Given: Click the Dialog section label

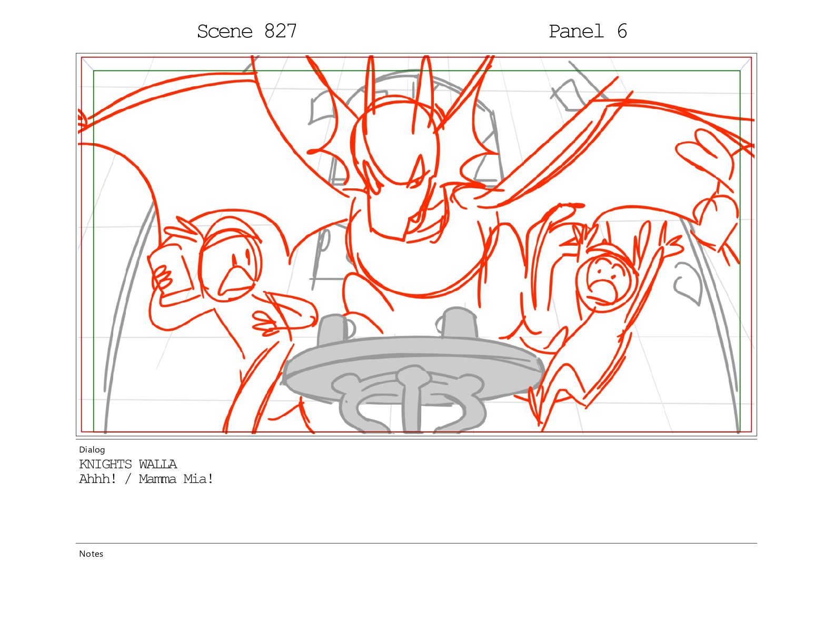Looking at the screenshot, I should click(x=92, y=449).
